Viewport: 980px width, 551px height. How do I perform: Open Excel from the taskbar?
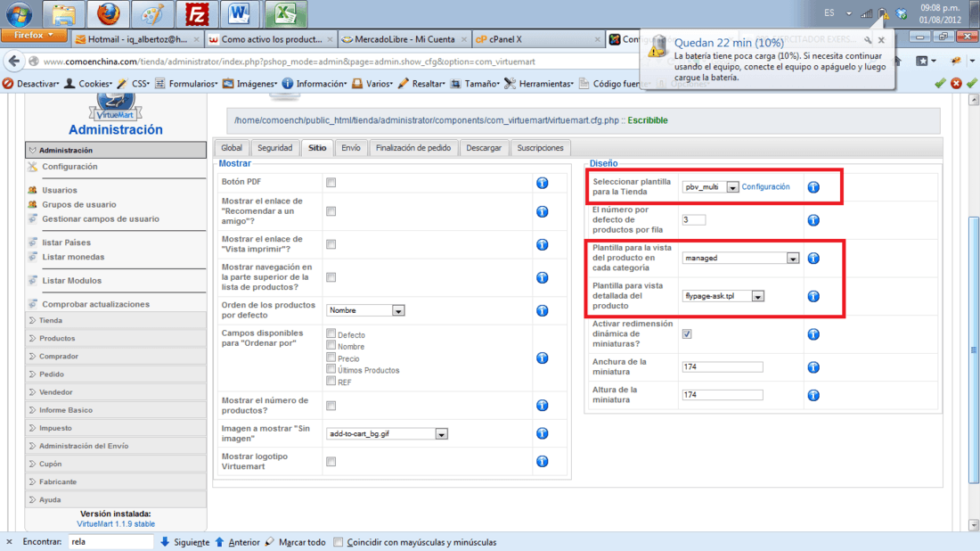(x=285, y=13)
